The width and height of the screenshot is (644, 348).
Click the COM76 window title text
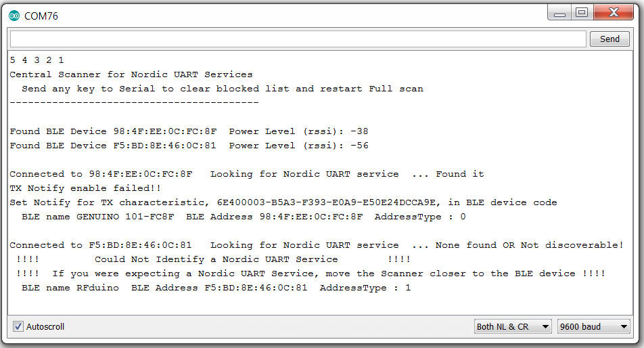click(x=41, y=16)
